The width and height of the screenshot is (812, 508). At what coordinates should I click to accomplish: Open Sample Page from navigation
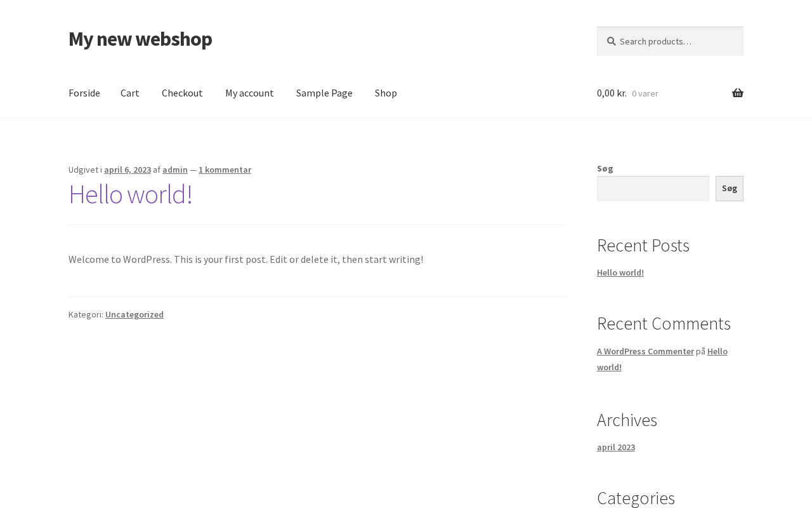click(324, 93)
